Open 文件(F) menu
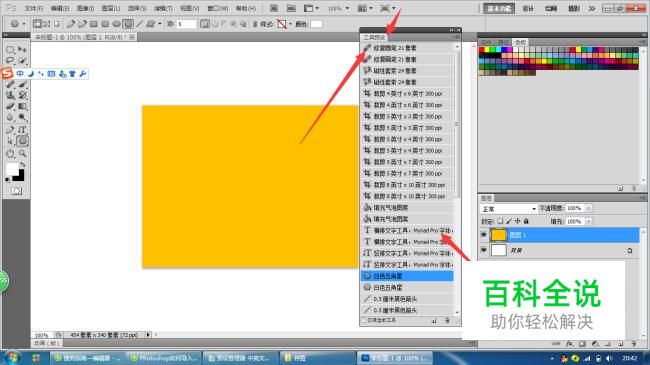The width and height of the screenshot is (650, 365). click(x=34, y=8)
